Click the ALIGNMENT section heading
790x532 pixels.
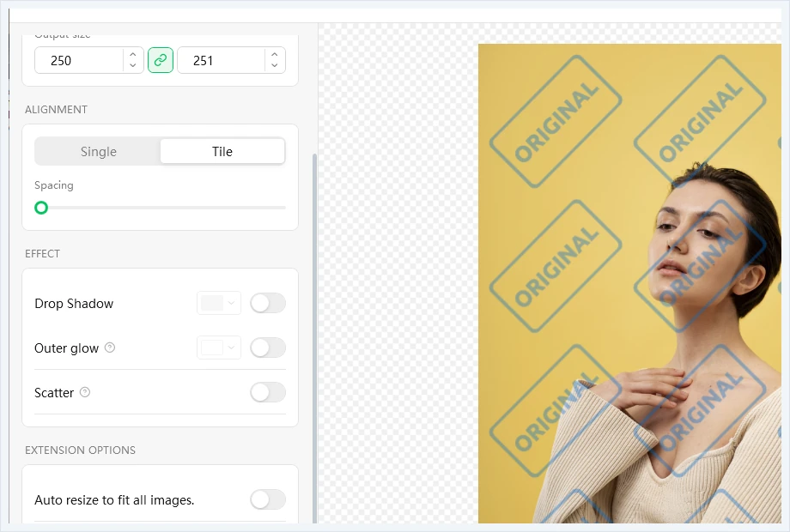[x=56, y=110]
